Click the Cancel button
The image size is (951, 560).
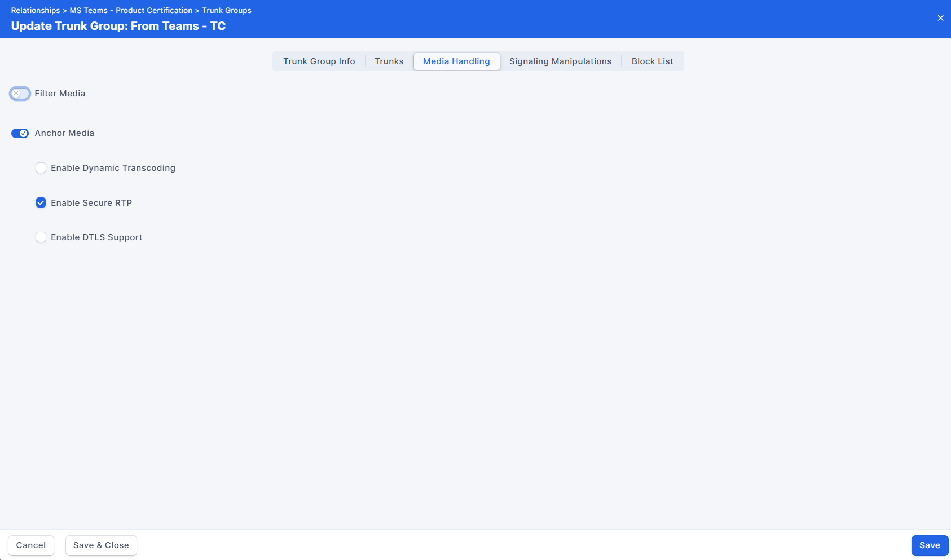point(31,545)
